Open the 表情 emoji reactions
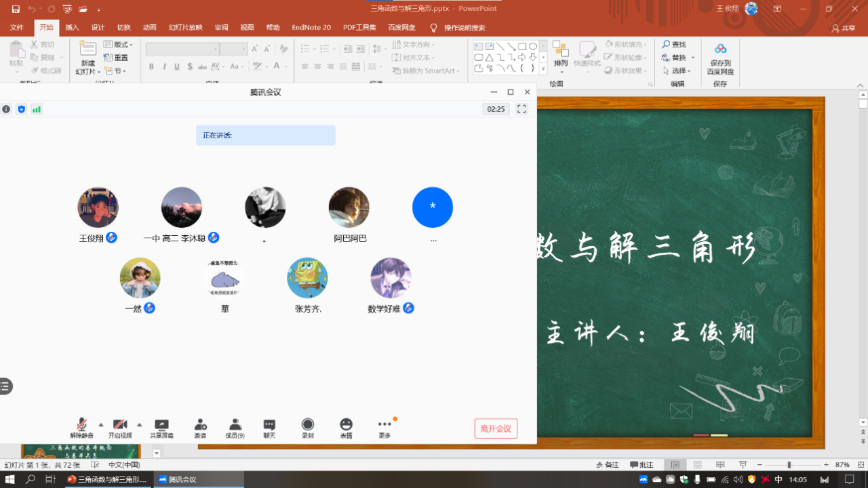868x488 pixels. (x=346, y=426)
